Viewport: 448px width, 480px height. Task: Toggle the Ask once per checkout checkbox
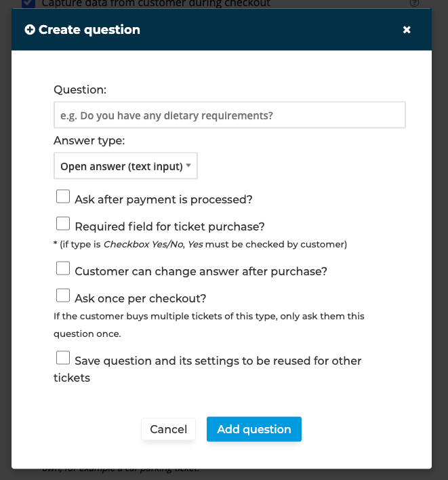63,295
